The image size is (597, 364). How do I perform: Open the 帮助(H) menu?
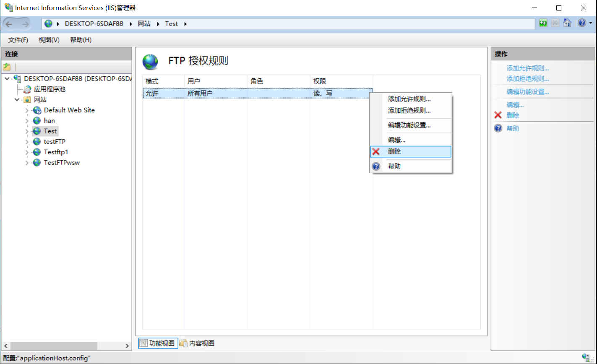click(x=81, y=40)
